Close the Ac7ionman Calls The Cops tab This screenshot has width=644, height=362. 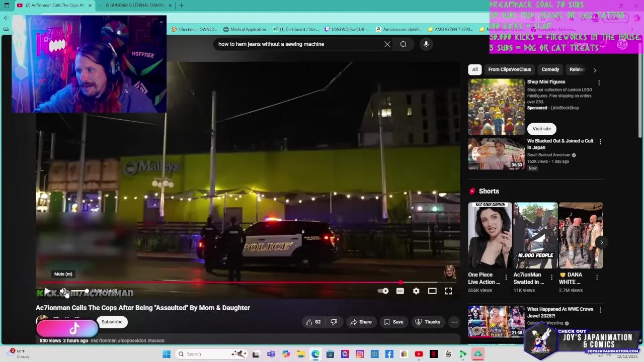[90, 6]
